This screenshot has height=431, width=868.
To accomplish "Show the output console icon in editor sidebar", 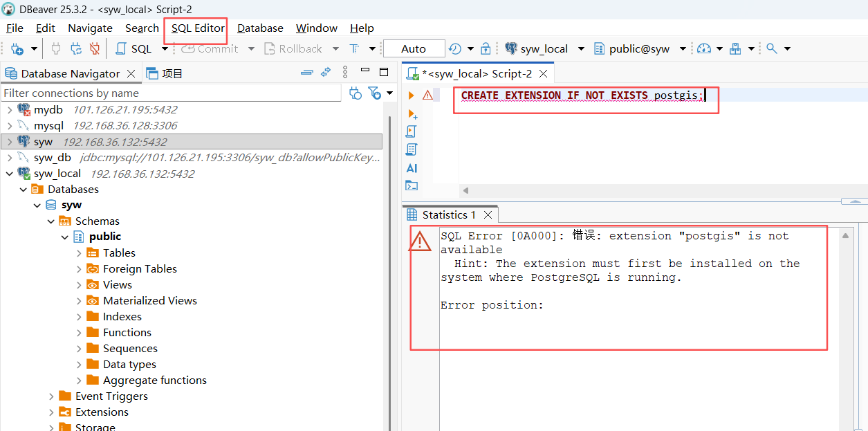I will point(412,185).
